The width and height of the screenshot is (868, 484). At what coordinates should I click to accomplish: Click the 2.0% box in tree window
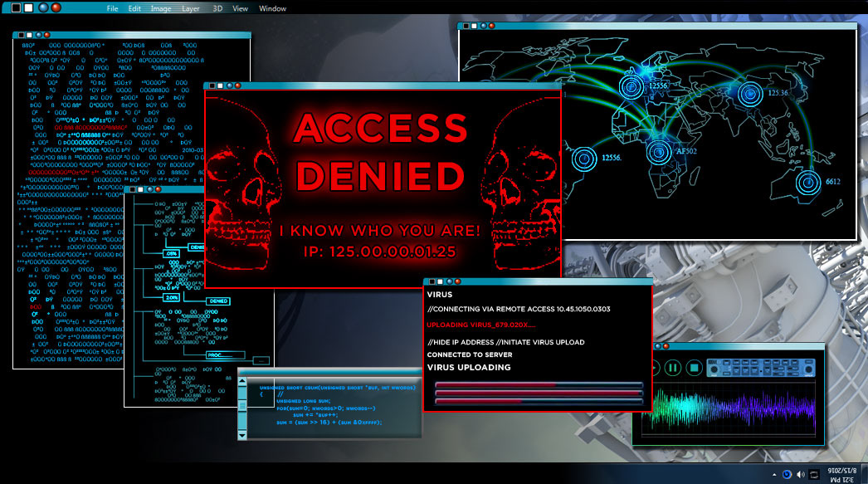pos(172,297)
